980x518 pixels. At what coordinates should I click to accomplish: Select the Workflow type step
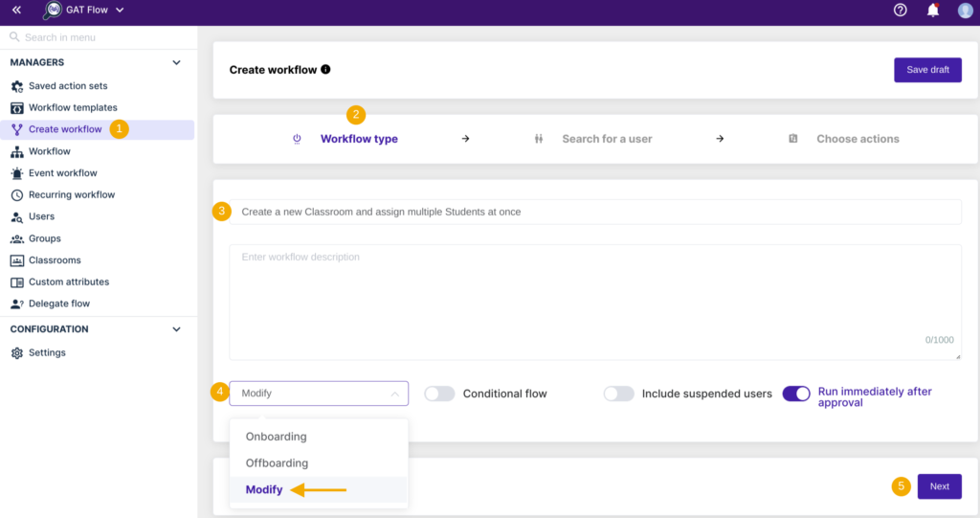click(x=359, y=139)
